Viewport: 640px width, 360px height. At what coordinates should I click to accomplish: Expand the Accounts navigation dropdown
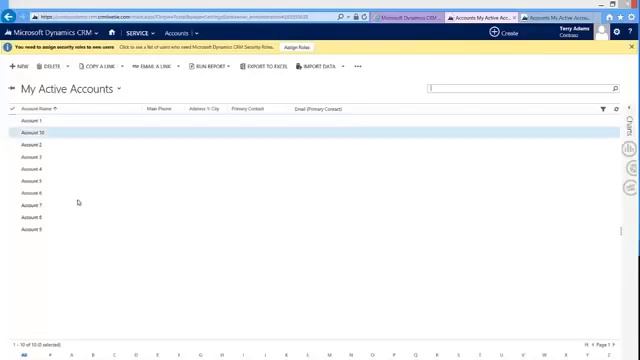[196, 33]
